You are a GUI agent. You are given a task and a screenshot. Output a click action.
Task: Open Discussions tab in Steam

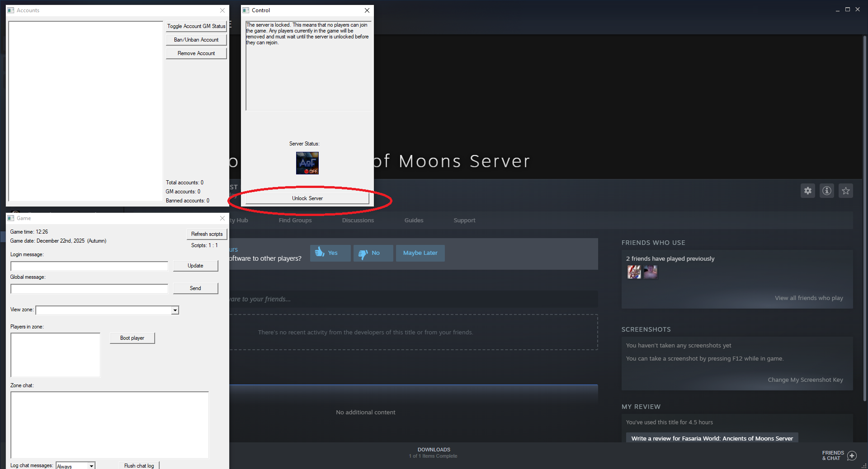point(358,220)
